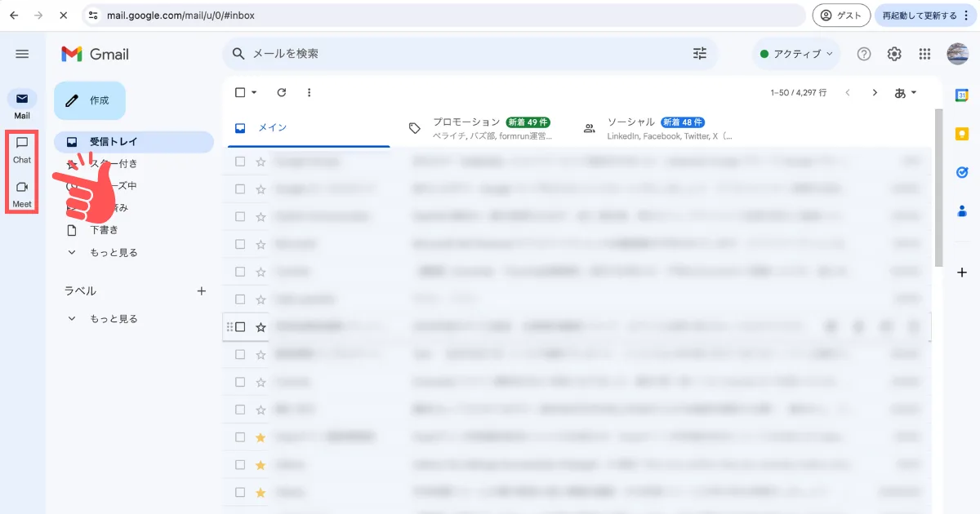The height and width of the screenshot is (514, 980).
Task: Open Meet from the left rail
Action: (x=22, y=193)
